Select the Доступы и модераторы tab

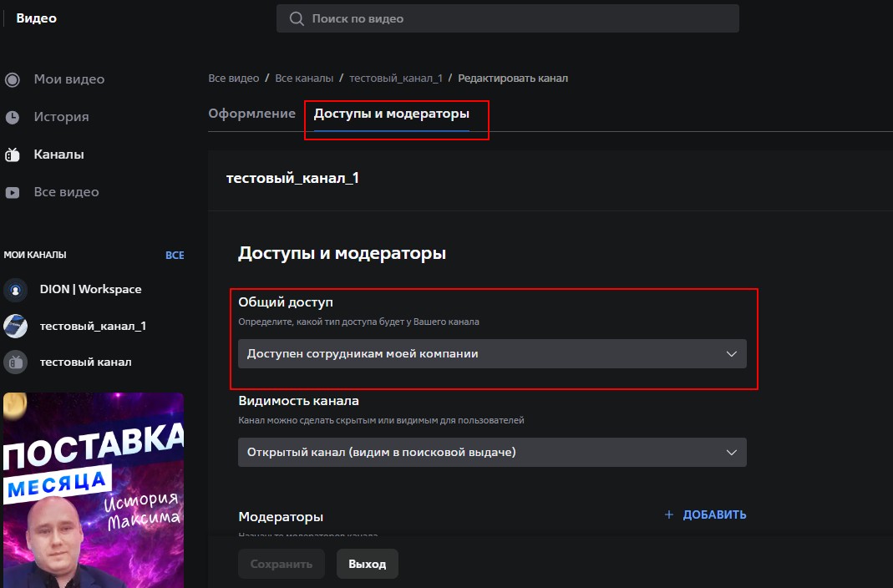click(391, 114)
